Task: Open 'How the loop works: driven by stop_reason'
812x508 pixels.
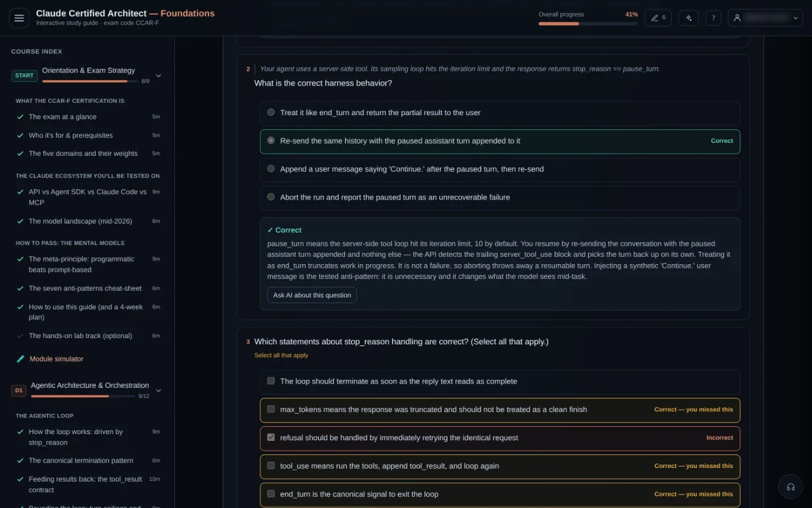Action: click(76, 437)
